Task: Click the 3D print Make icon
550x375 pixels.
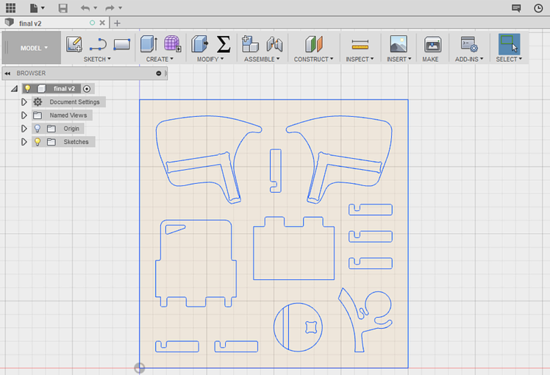Action: 432,44
